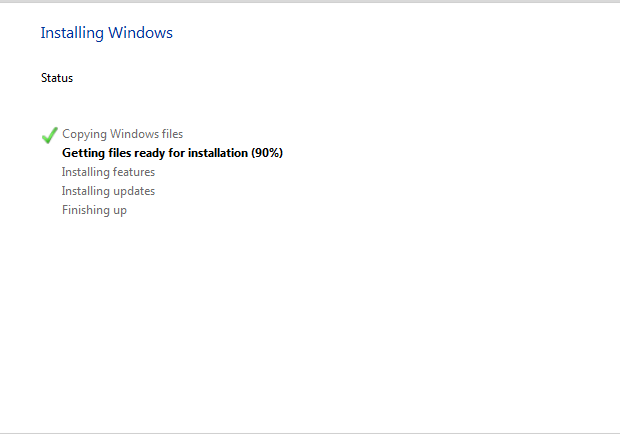Click the Installing updates step

click(x=108, y=191)
